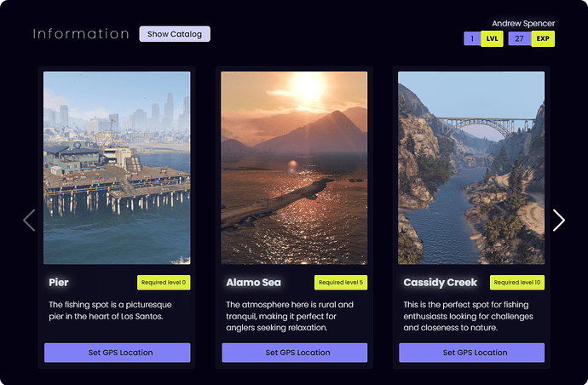Set GPS Location for Alamo Sea

294,353
